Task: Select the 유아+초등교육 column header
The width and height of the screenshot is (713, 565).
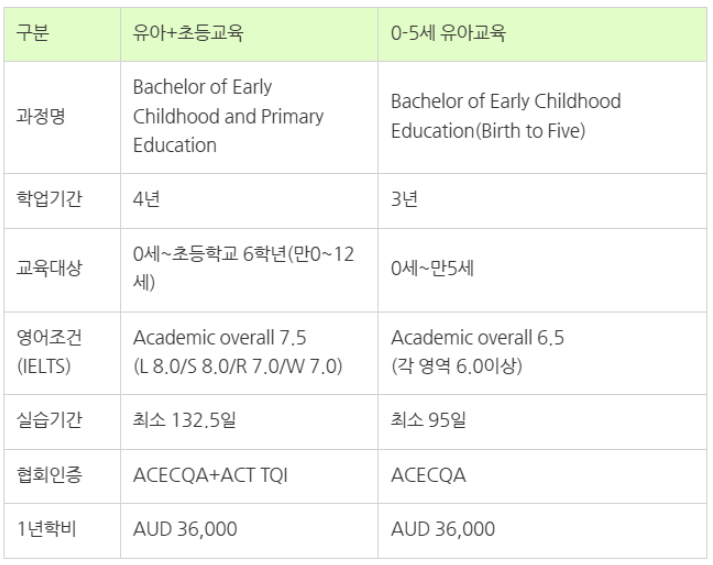Action: click(249, 34)
